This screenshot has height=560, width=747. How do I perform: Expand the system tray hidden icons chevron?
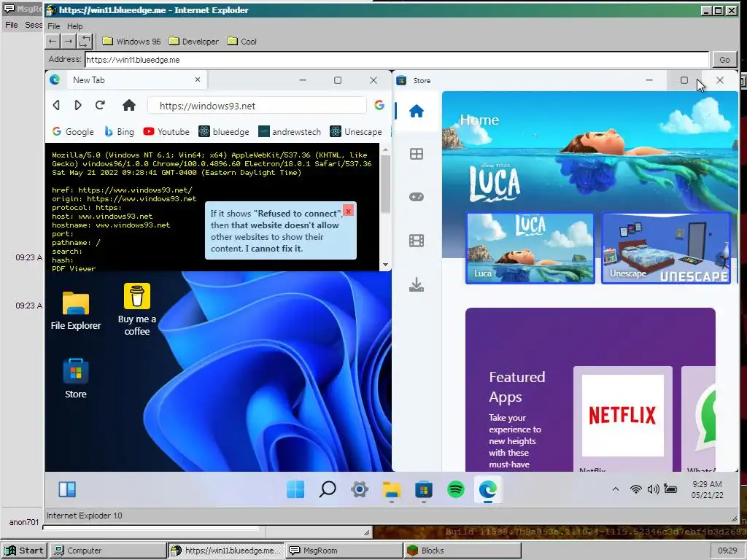point(616,489)
